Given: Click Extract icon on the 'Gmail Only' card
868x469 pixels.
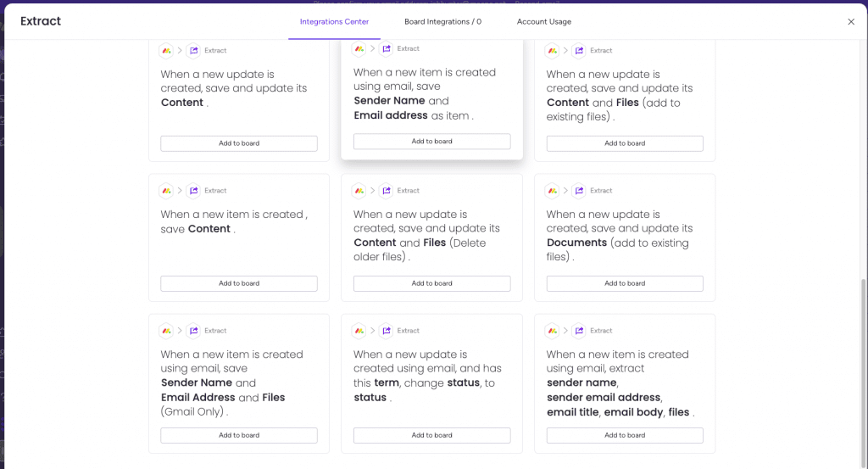Looking at the screenshot, I should coord(193,331).
